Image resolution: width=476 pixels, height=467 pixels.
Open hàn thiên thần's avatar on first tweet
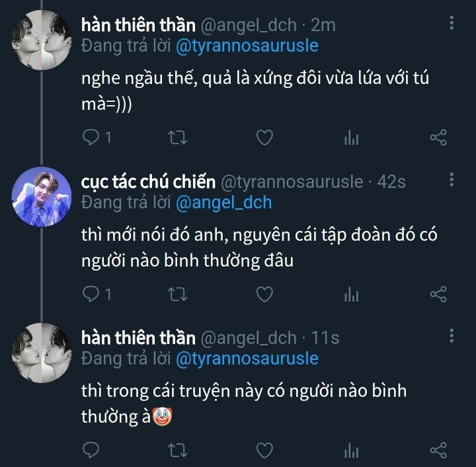(41, 40)
